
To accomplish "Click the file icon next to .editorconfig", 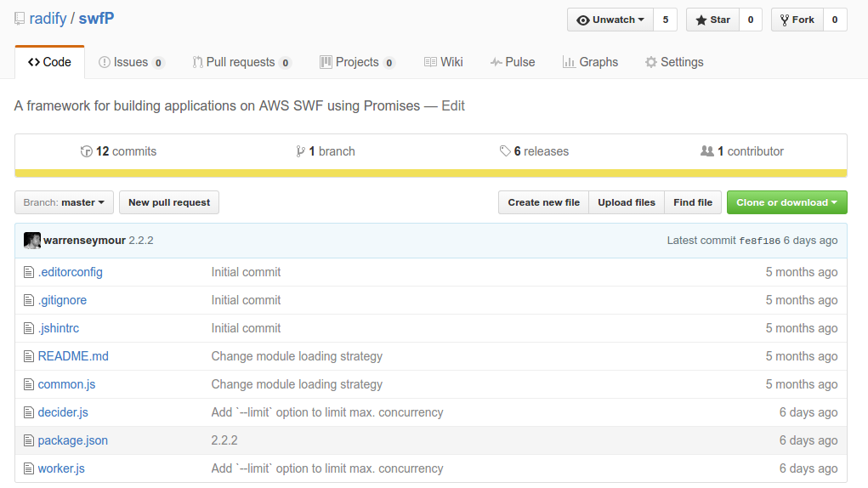I will [29, 272].
